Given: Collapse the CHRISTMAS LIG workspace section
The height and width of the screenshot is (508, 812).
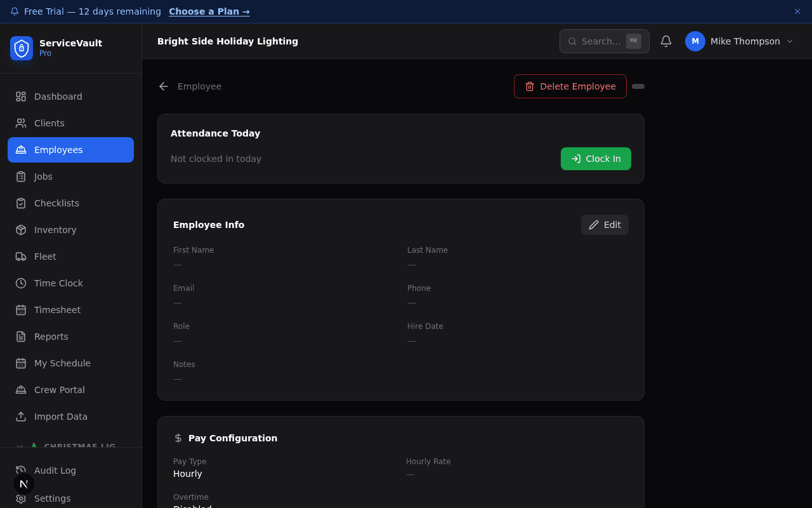Looking at the screenshot, I should coord(18,446).
